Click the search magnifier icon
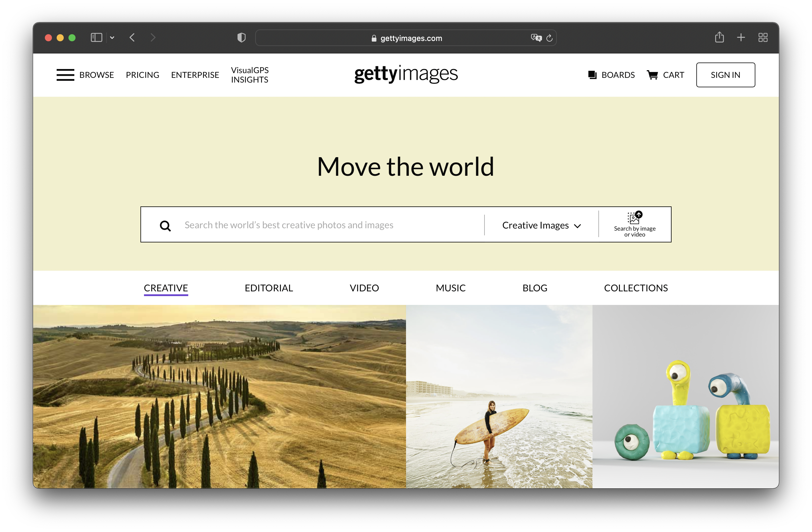Screen dimensions: 812x532 point(166,225)
